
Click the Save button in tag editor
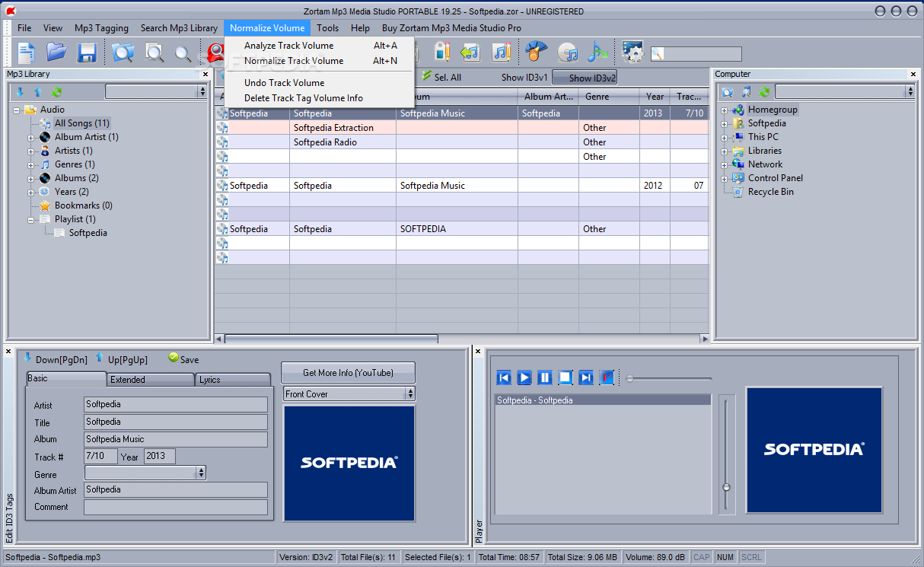pyautogui.click(x=183, y=359)
